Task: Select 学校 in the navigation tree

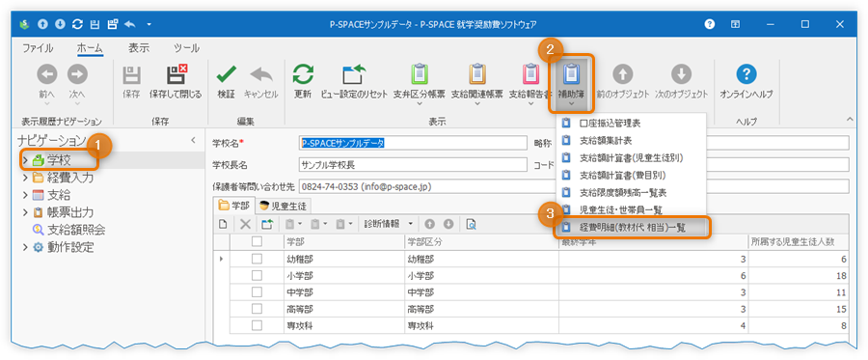Action: point(59,160)
